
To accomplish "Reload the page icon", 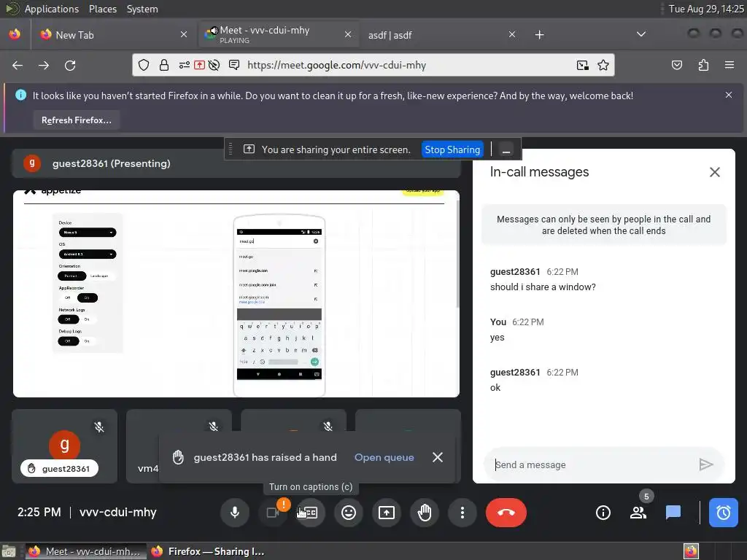I will pos(70,65).
